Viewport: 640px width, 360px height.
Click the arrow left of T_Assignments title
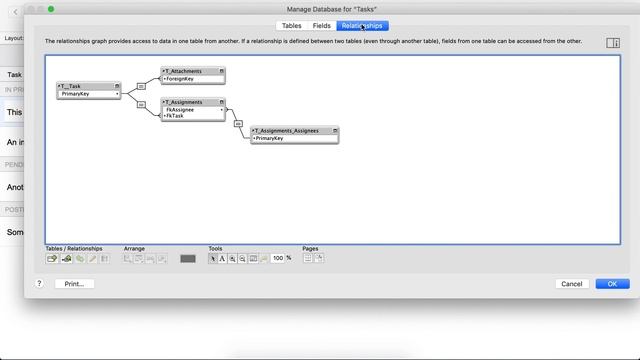point(164,102)
